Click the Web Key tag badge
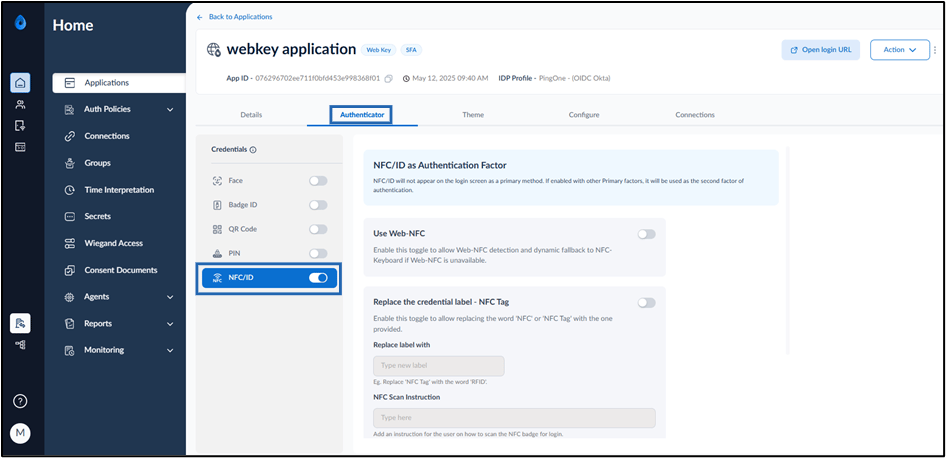 [378, 50]
